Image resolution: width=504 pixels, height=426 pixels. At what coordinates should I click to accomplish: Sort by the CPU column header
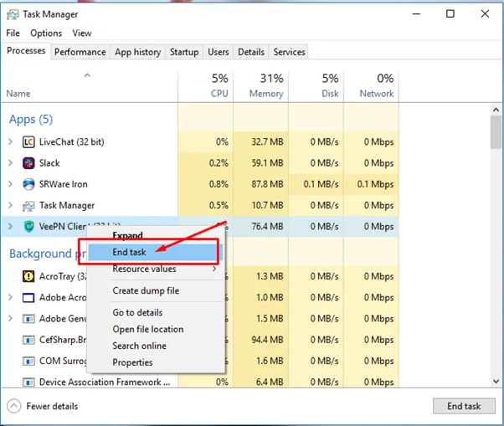pyautogui.click(x=206, y=85)
